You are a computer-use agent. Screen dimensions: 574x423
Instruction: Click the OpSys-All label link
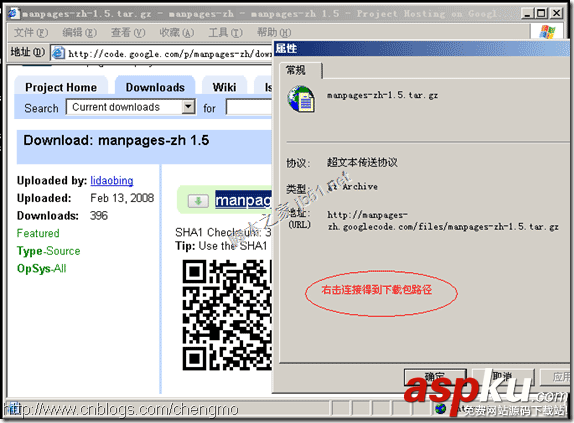click(x=41, y=269)
